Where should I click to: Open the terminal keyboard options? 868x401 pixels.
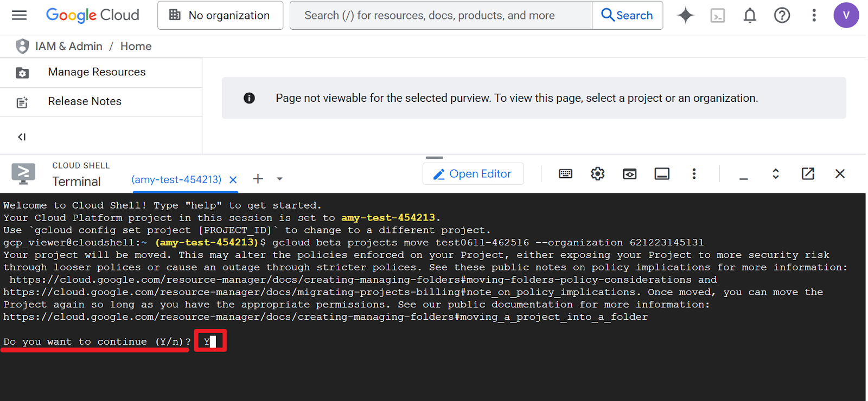(x=565, y=173)
